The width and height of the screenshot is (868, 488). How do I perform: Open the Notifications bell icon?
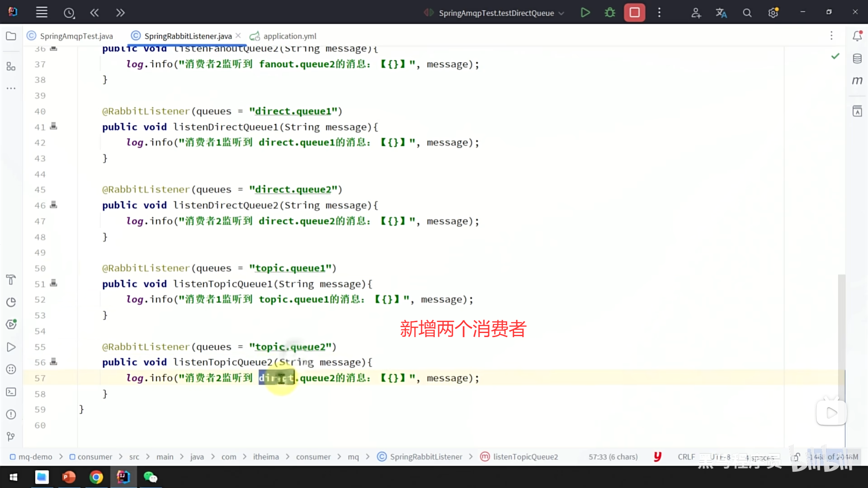857,36
